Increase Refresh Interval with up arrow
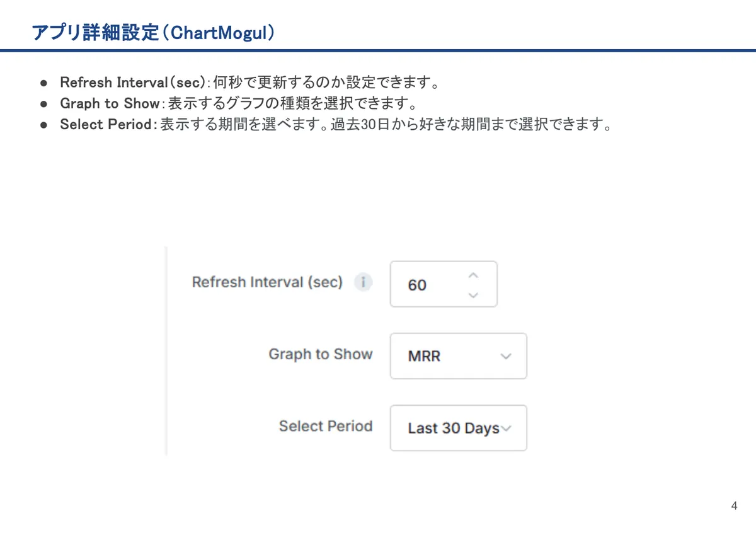 474,275
